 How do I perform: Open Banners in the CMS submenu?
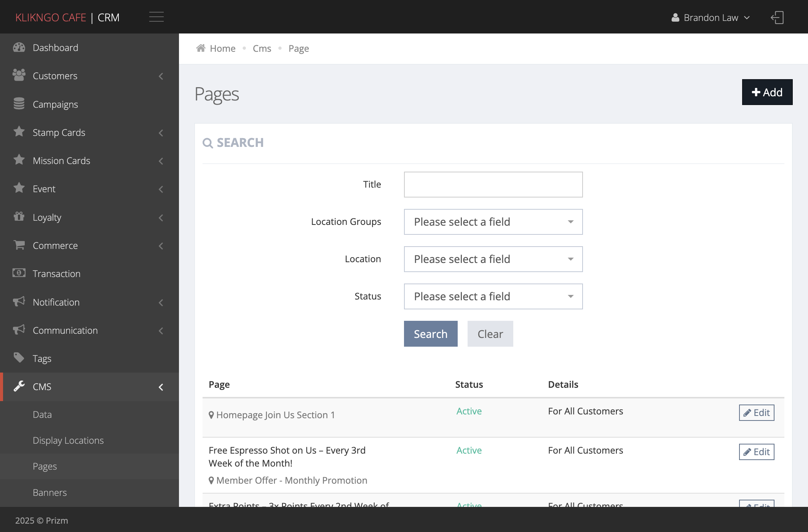(89, 492)
